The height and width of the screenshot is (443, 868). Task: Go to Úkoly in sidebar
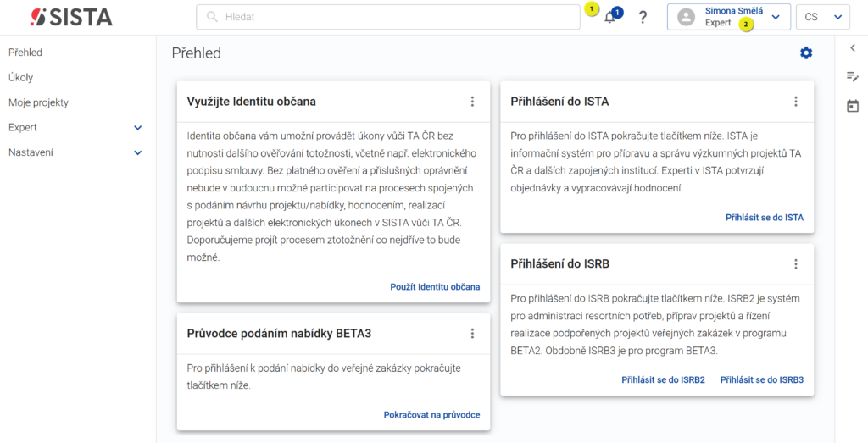point(21,77)
